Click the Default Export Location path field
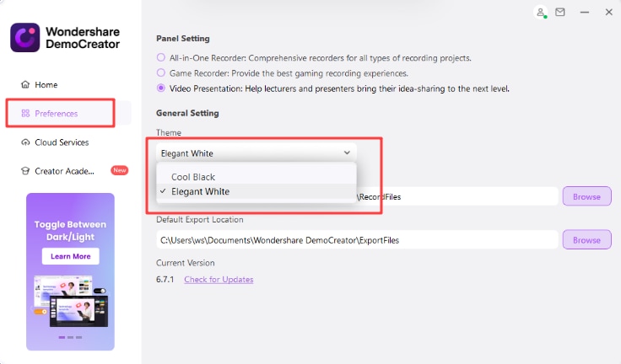Image resolution: width=621 pixels, height=364 pixels. (356, 240)
